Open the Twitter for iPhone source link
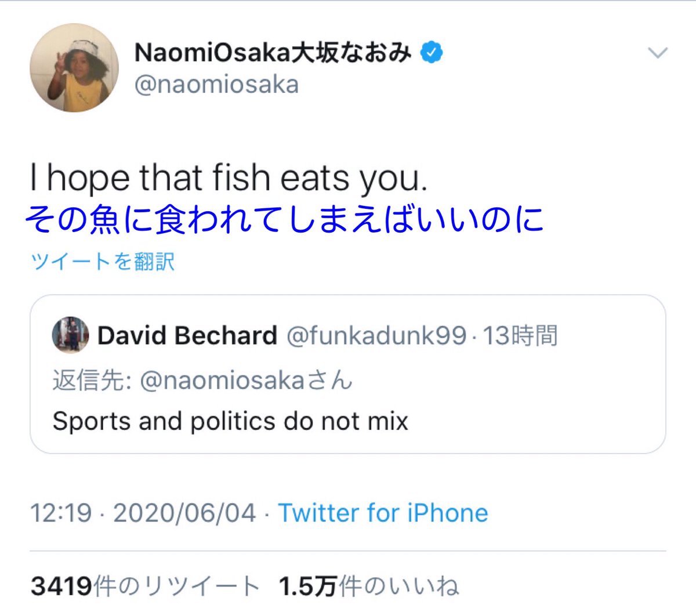Screen dimensions: 696x616 (x=383, y=513)
